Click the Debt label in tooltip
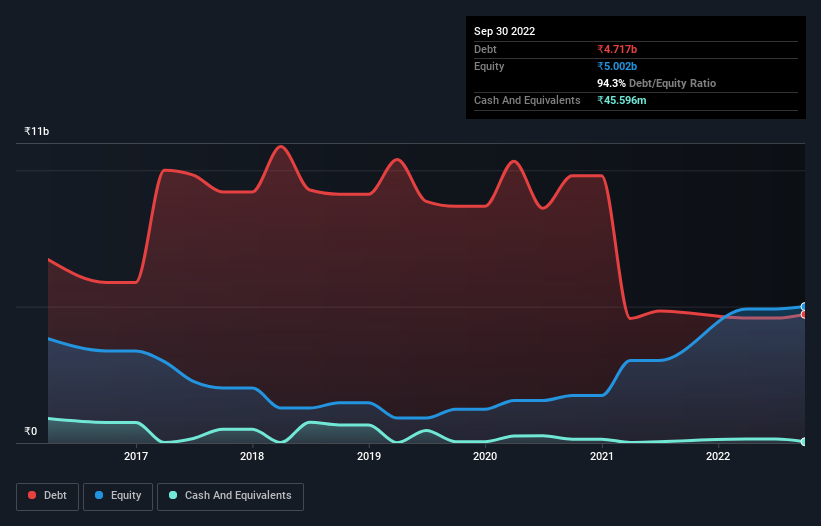The width and height of the screenshot is (821, 526). pyautogui.click(x=485, y=49)
